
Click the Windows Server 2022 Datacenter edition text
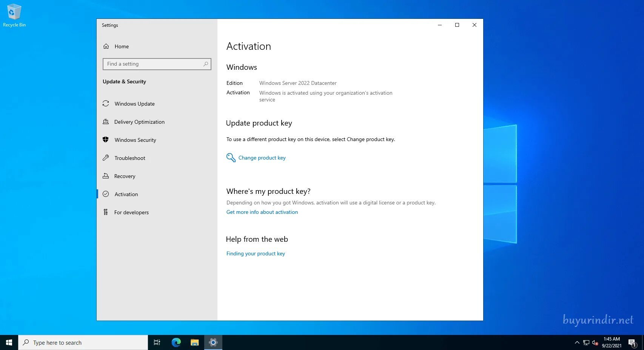click(x=298, y=83)
